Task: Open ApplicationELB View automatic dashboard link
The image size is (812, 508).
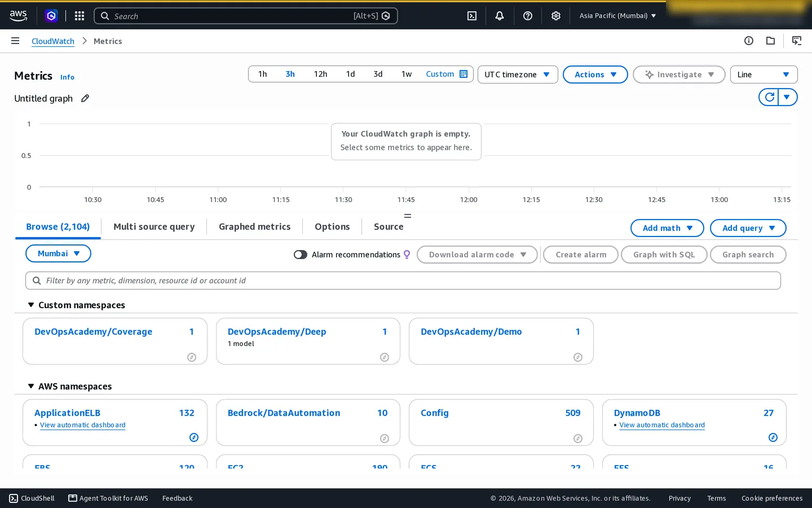Action: [82, 425]
